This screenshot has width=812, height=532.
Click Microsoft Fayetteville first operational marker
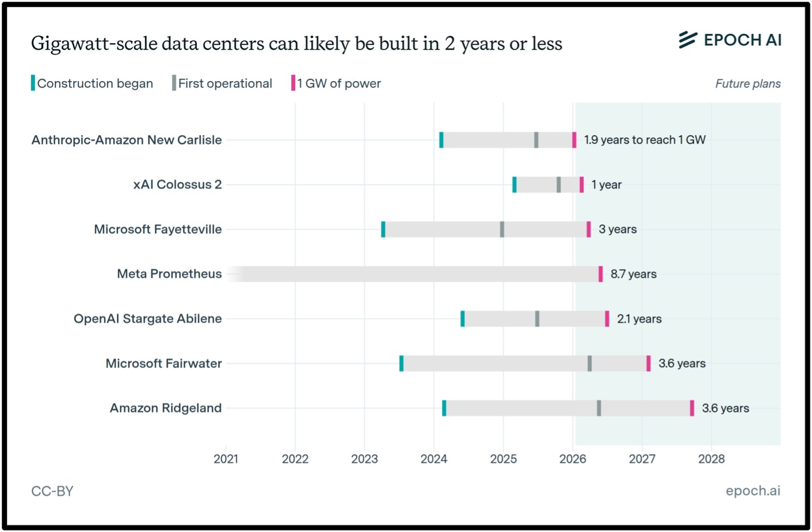point(502,229)
